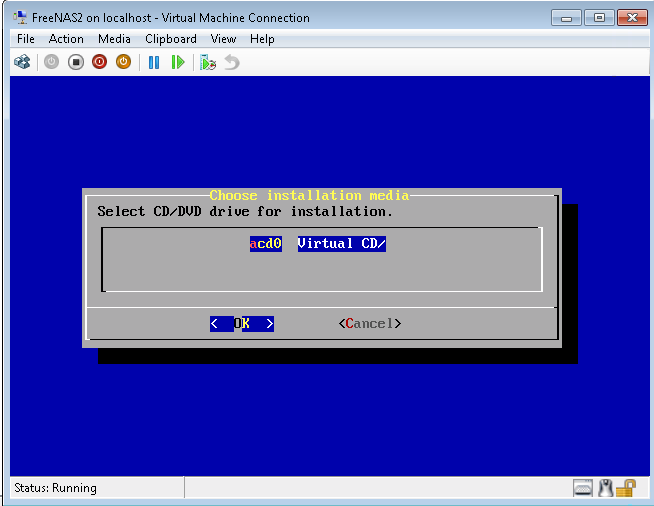Select the acd0 drive entry
This screenshot has height=506, width=654.
coord(266,244)
